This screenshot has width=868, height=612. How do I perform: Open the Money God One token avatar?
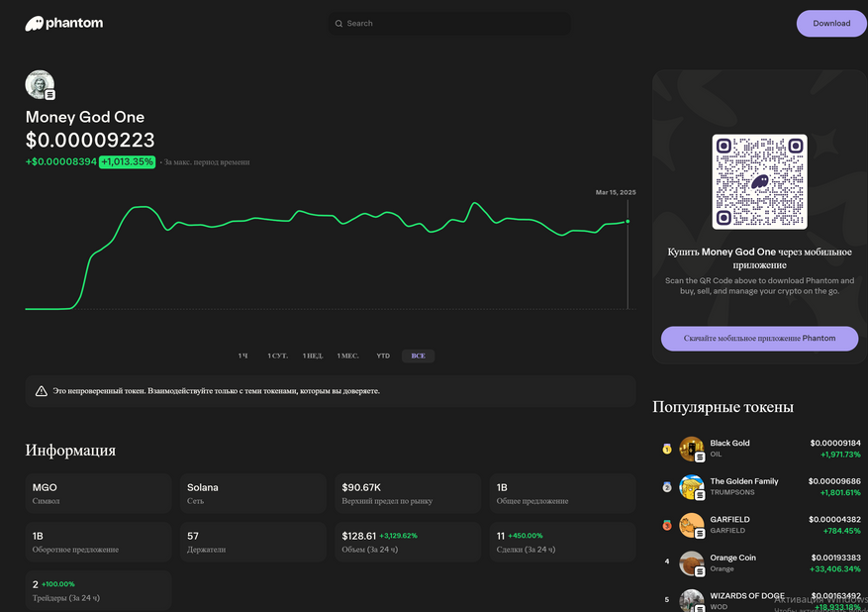click(40, 85)
